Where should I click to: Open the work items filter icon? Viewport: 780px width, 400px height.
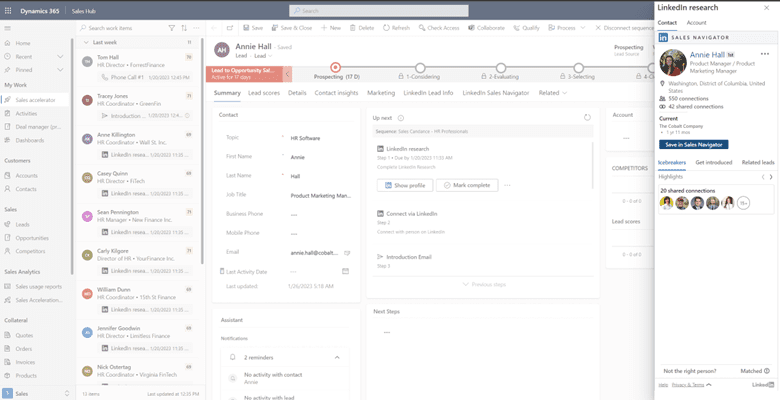click(x=172, y=28)
